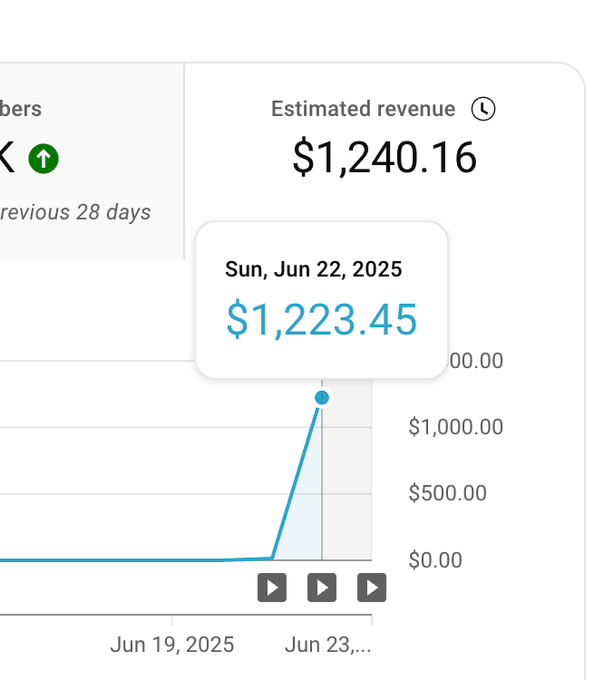Click the clock icon beside Estimated revenue
604x680 pixels.
click(483, 108)
